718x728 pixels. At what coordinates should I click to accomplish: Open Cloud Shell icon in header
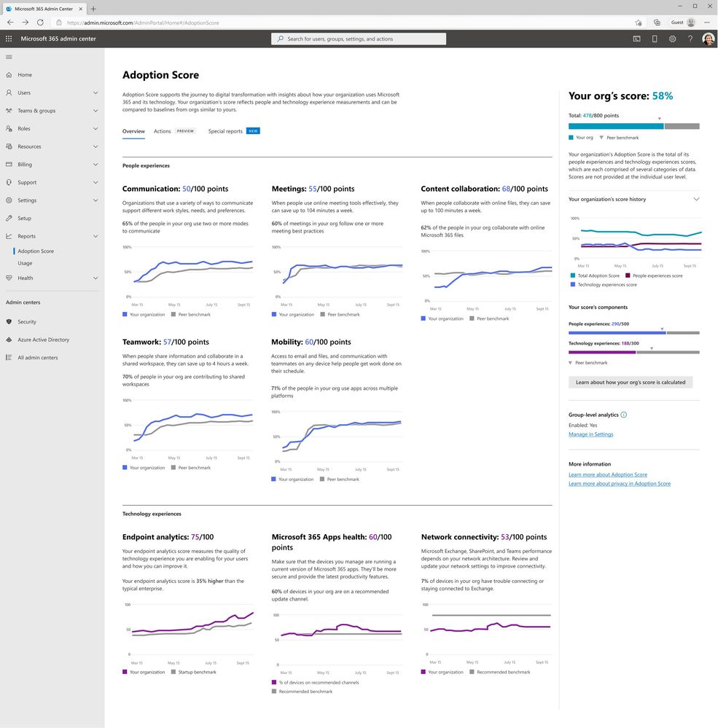(x=637, y=39)
